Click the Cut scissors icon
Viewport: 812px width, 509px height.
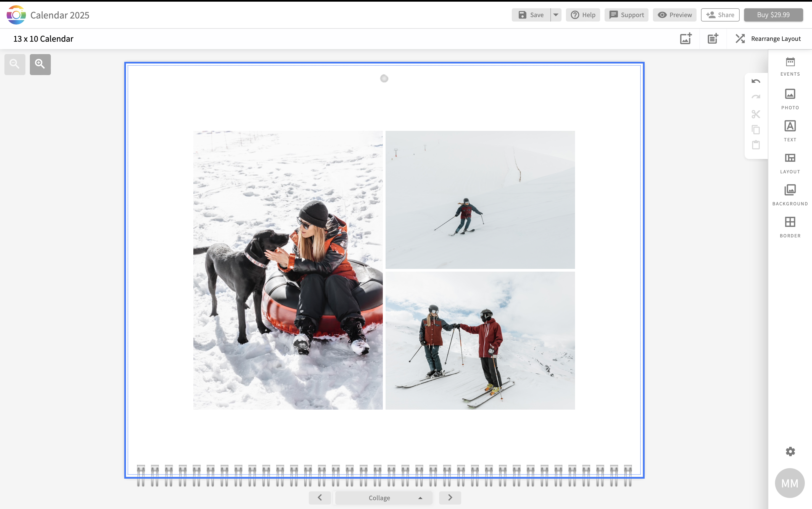coord(756,114)
